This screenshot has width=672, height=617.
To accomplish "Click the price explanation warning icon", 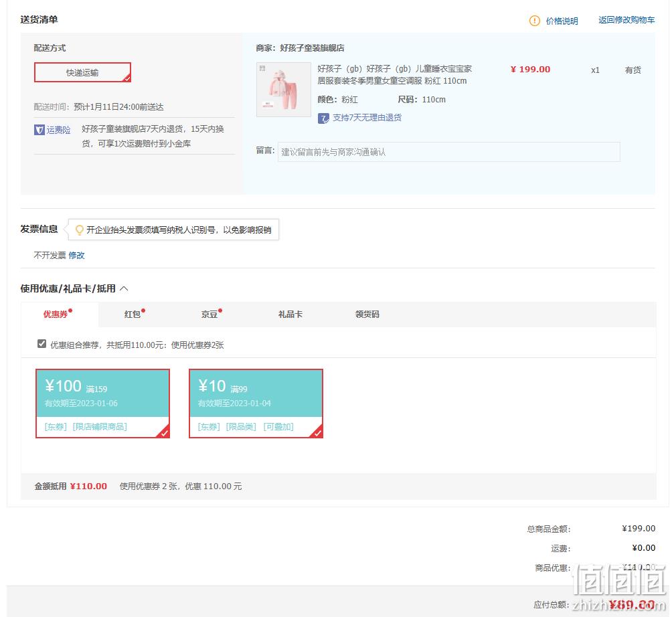I will click(x=534, y=21).
